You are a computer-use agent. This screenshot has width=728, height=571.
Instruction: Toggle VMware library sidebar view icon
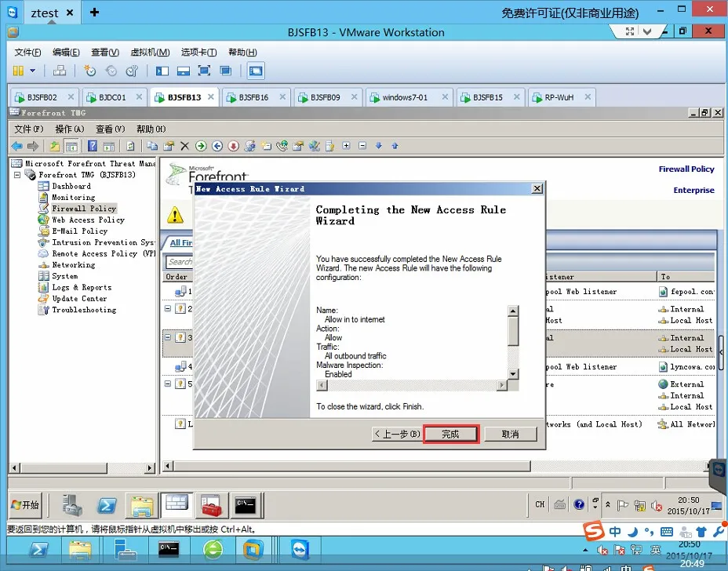[162, 71]
